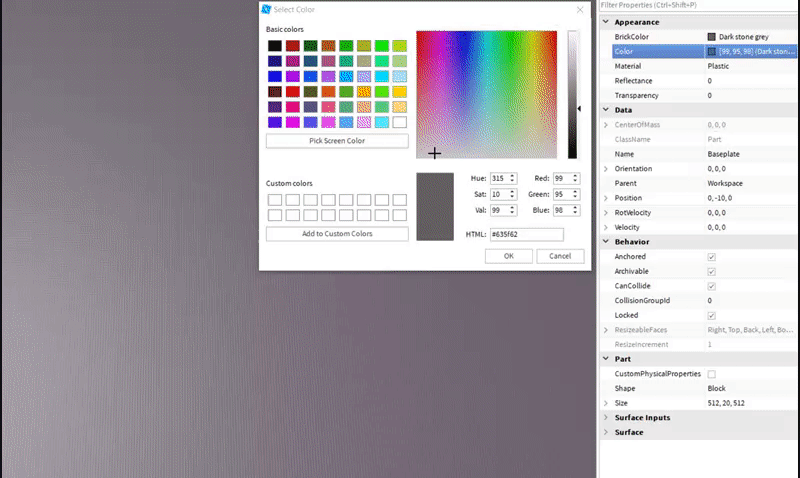The width and height of the screenshot is (800, 478).
Task: Click the color preview rectangle
Action: pos(435,206)
